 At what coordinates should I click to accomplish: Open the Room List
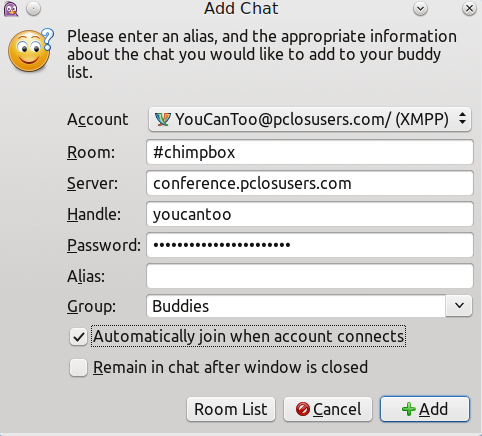click(231, 409)
